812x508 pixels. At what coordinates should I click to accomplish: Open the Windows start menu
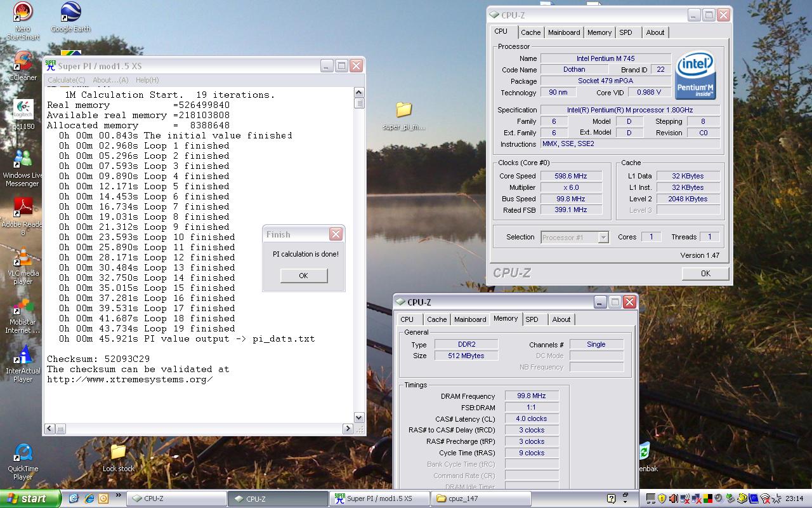tap(29, 498)
